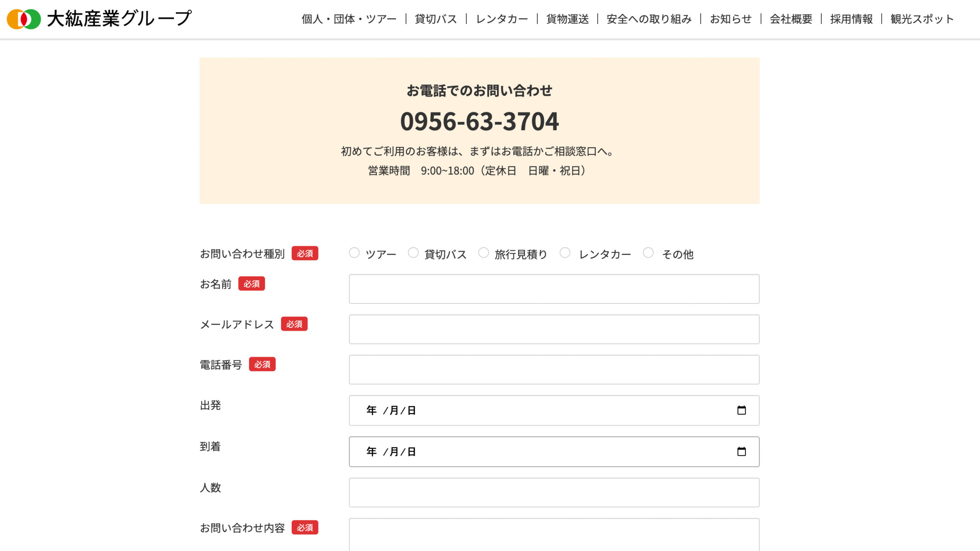The image size is (980, 551).
Task: Open the レンタカー navigation menu
Action: tap(501, 19)
